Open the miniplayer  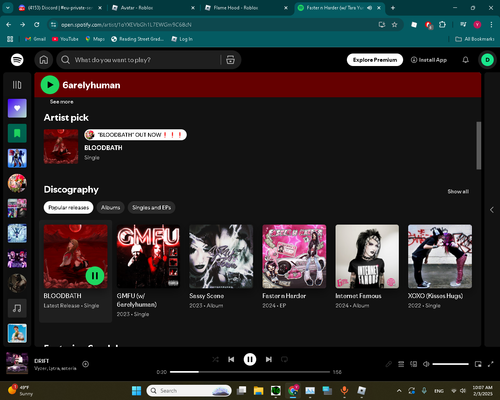[x=478, y=364]
